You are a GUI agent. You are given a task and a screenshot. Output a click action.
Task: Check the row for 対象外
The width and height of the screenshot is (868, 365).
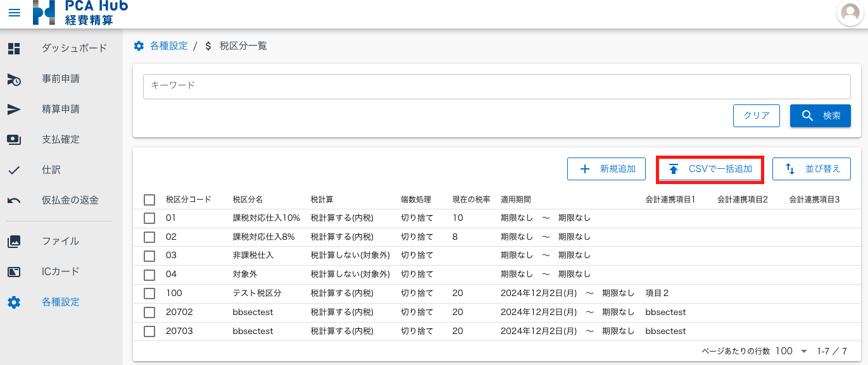click(149, 275)
